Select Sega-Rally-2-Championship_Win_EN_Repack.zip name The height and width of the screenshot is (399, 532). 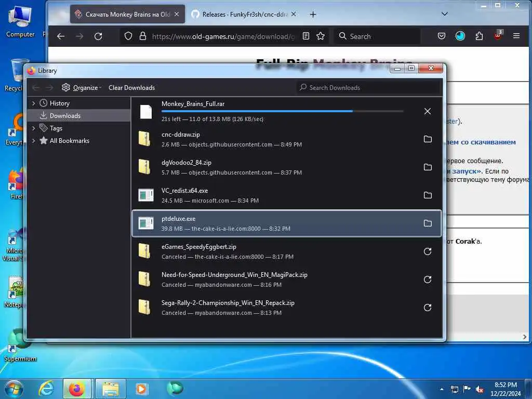point(228,303)
